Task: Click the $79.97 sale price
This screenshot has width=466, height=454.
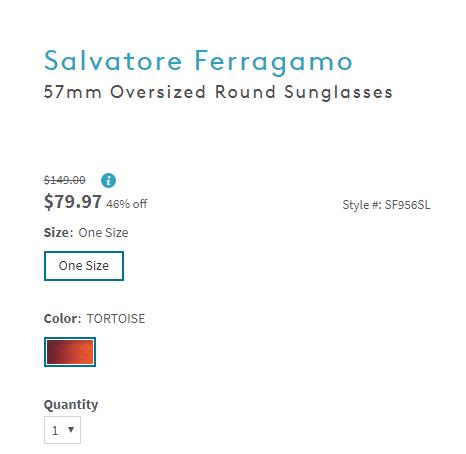Action: click(72, 202)
